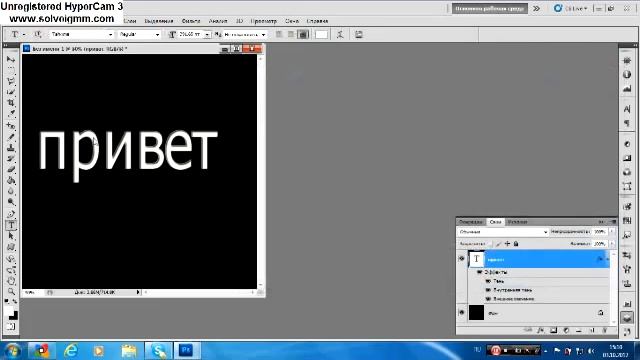Toggle the Внешнее свечение effect visibility

(488, 299)
